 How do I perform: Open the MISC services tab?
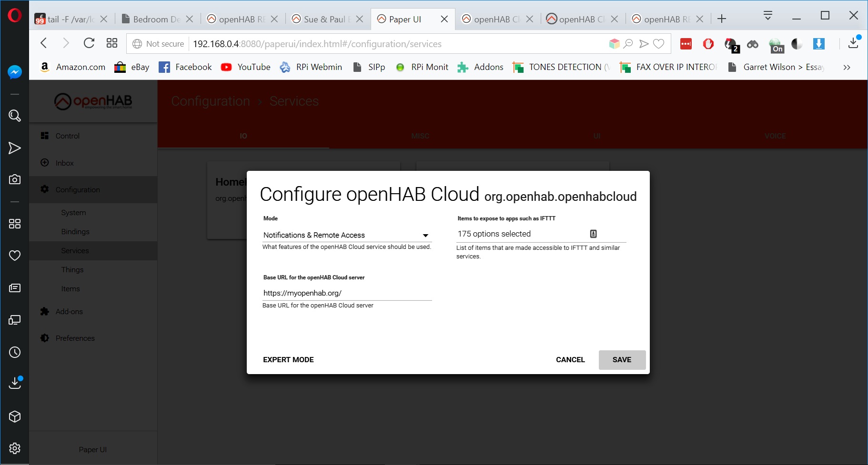(x=420, y=136)
